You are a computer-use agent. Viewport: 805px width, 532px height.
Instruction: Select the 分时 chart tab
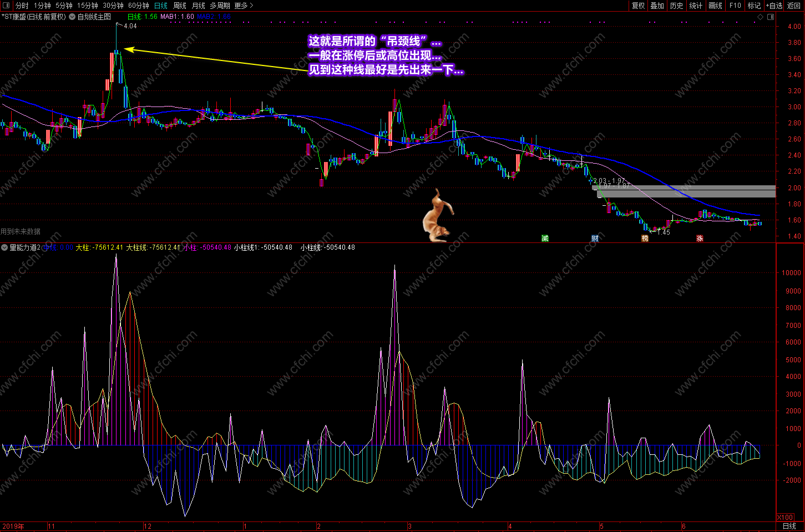(22, 6)
